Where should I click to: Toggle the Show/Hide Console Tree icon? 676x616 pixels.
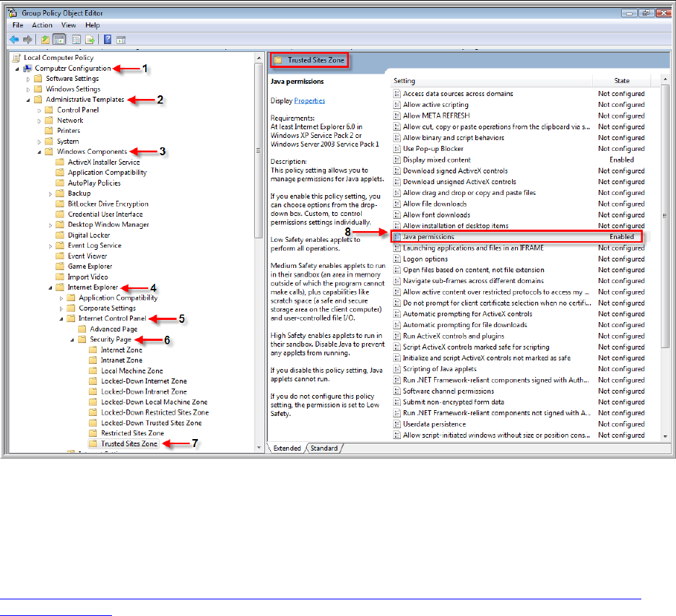point(58,40)
